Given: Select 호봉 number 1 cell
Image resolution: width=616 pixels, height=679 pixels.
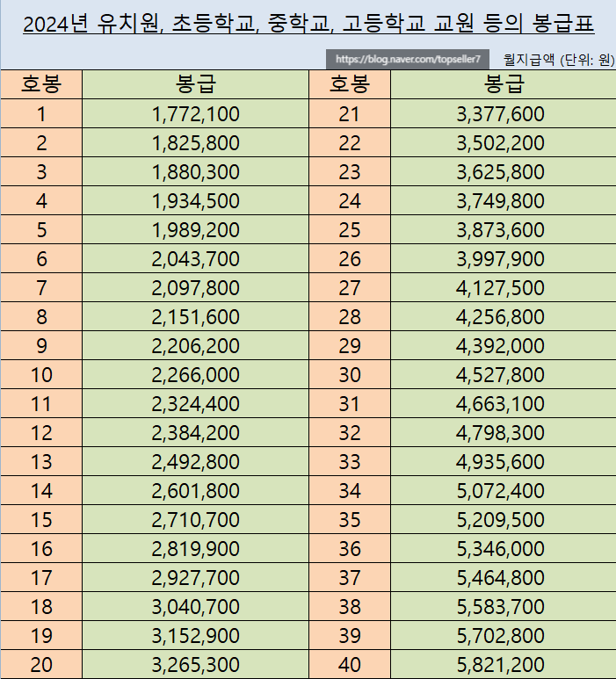Looking at the screenshot, I should click(41, 114).
